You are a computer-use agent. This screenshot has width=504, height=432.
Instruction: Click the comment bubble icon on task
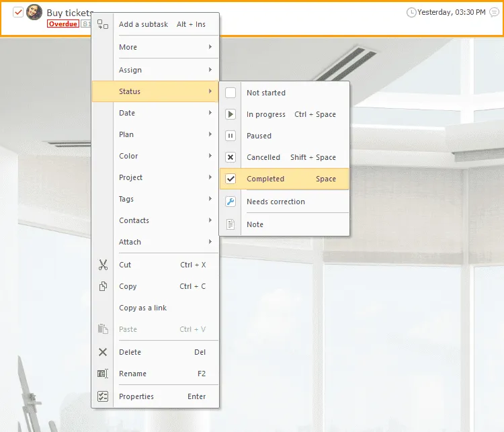click(495, 12)
